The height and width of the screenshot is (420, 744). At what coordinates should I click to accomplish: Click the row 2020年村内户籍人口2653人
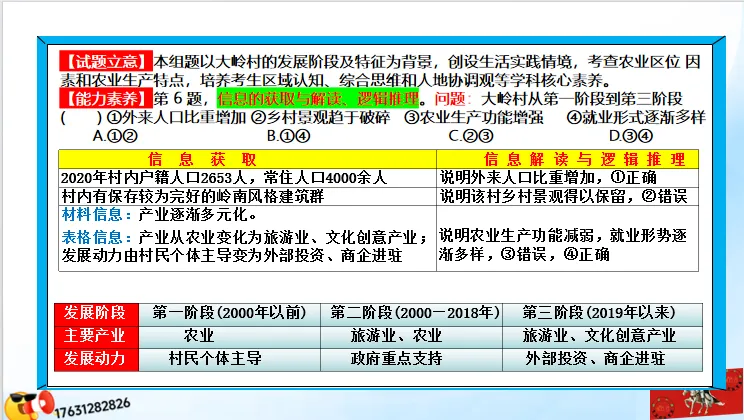tap(247, 177)
